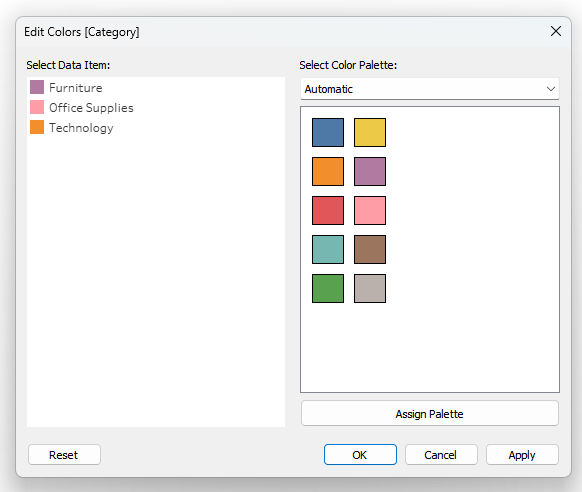Pick the pink palette swatch
Viewport: 582px width, 492px height.
(x=370, y=210)
